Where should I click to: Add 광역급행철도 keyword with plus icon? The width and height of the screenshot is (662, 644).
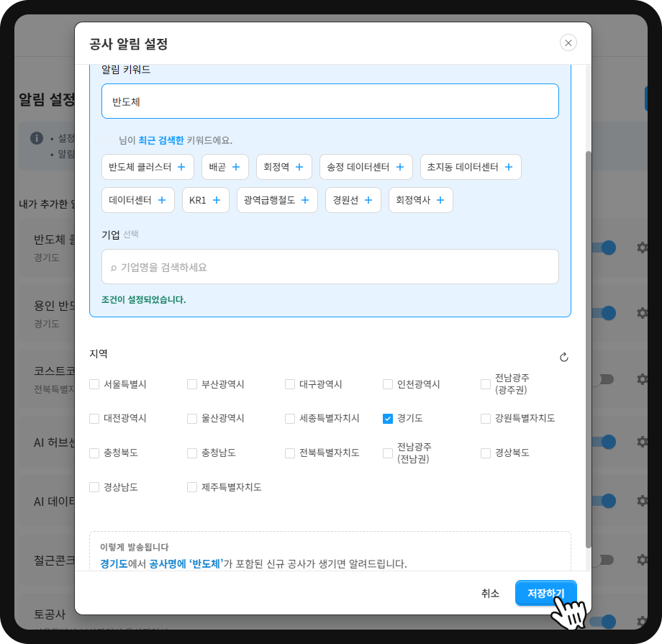305,200
